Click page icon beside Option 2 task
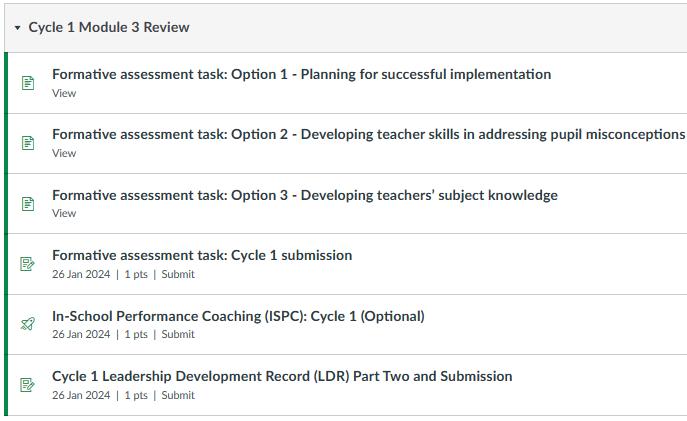Image resolution: width=687 pixels, height=421 pixels. (x=28, y=143)
